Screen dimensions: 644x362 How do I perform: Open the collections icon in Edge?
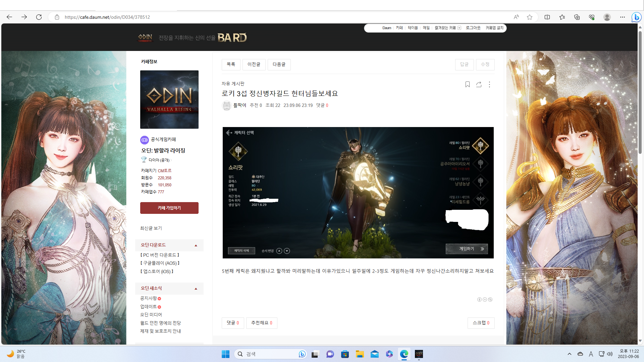click(577, 17)
